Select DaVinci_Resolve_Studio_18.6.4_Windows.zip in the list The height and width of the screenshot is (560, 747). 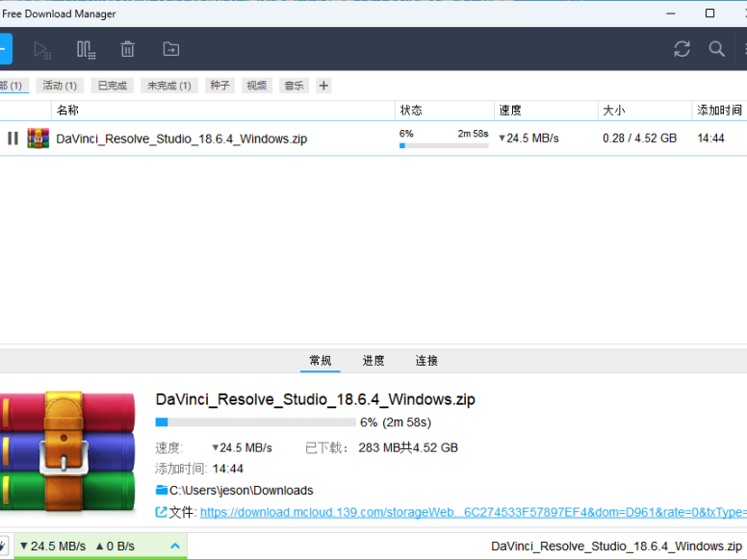click(x=182, y=140)
